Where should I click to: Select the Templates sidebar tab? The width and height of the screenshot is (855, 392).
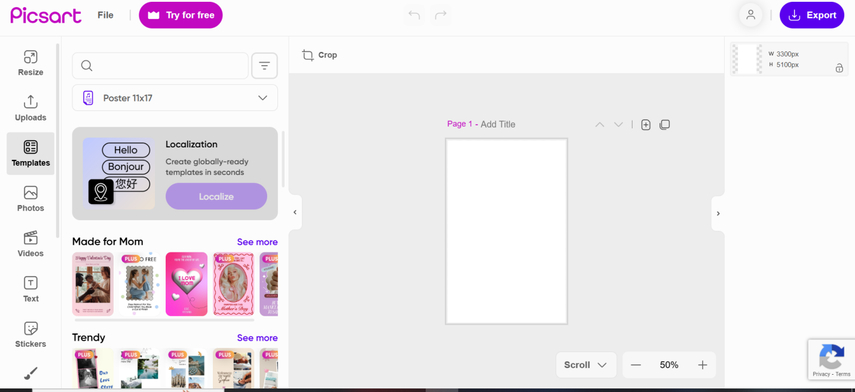click(x=31, y=153)
